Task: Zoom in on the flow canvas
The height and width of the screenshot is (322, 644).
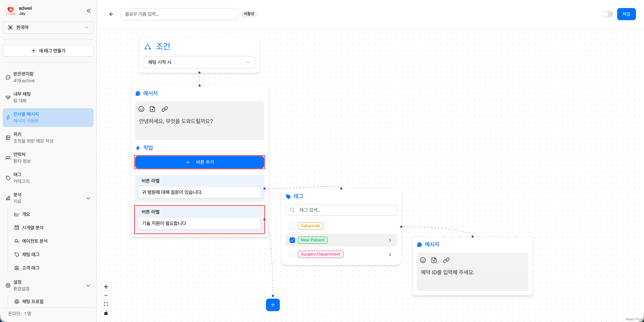Action: pos(106,287)
